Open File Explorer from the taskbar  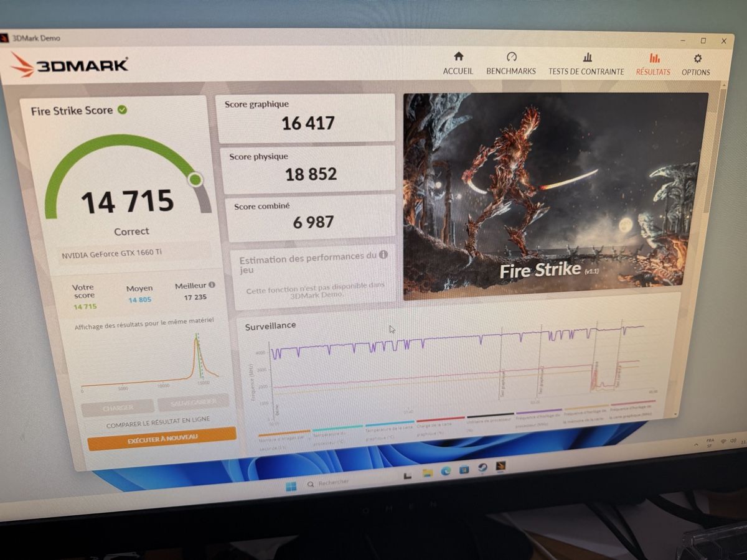click(x=427, y=473)
